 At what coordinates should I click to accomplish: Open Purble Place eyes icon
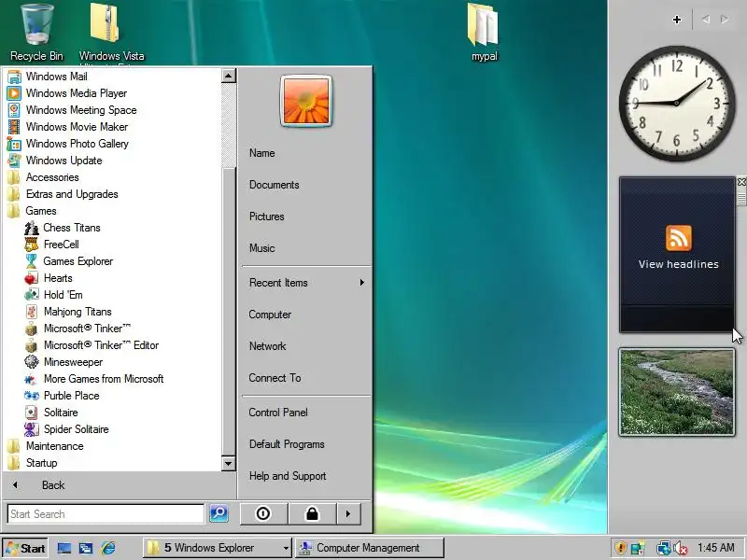(32, 396)
